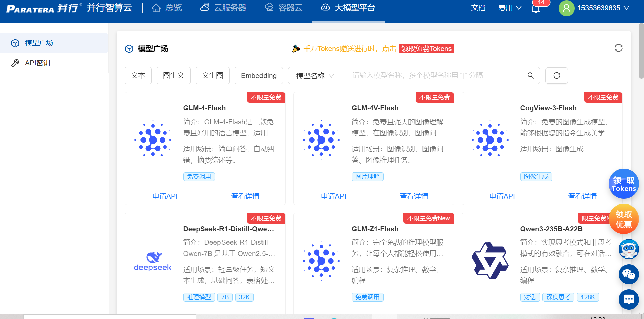This screenshot has width=644, height=319.
Task: Select 模型广场 in the sidebar
Action: pos(54,43)
